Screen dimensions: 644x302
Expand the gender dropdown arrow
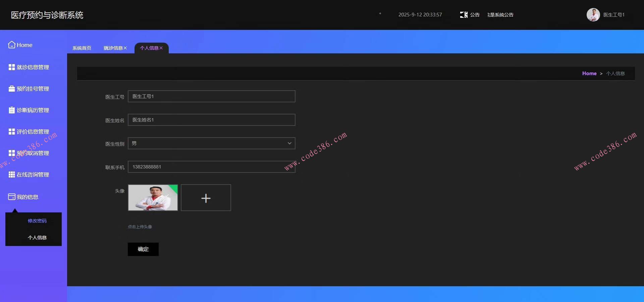[x=289, y=143]
